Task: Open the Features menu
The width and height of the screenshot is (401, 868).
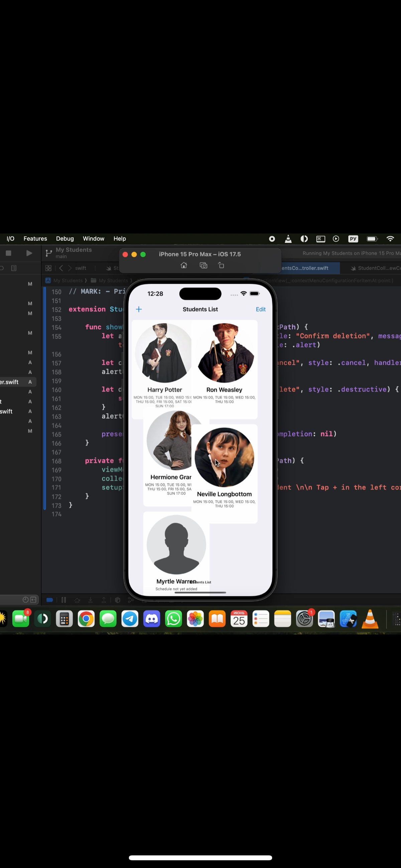Action: [x=35, y=239]
